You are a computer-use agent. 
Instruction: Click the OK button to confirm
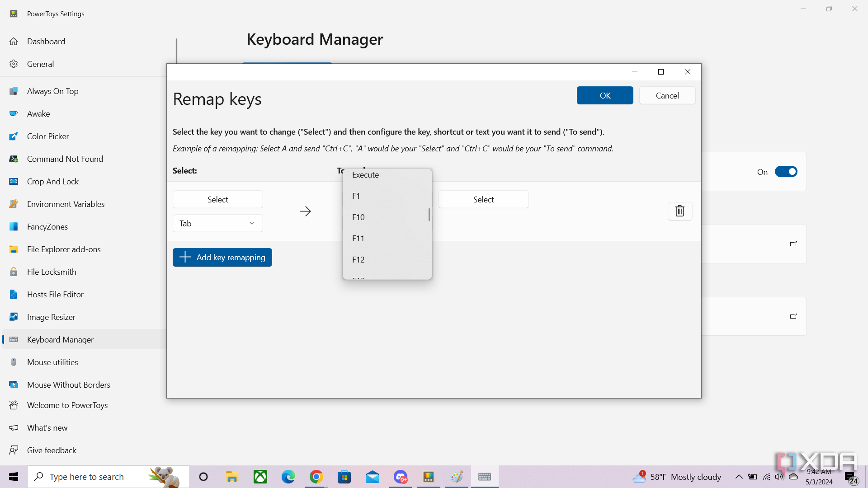[x=605, y=95]
